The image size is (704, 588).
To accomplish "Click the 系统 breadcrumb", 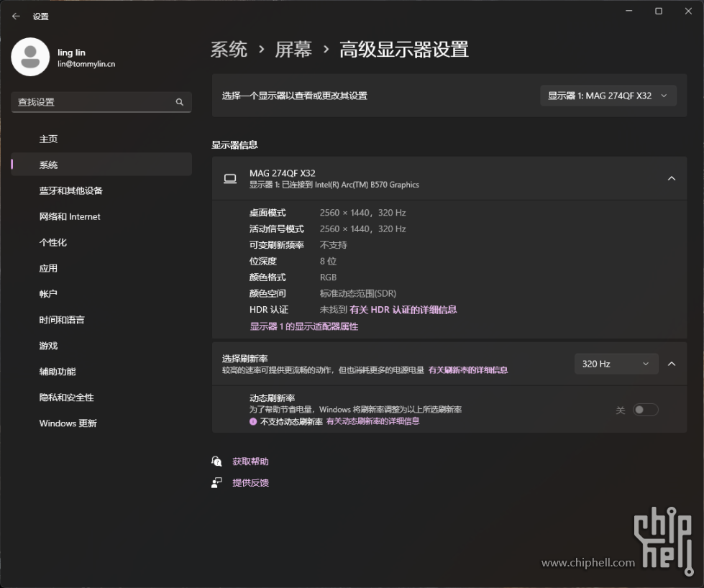I will tap(229, 50).
